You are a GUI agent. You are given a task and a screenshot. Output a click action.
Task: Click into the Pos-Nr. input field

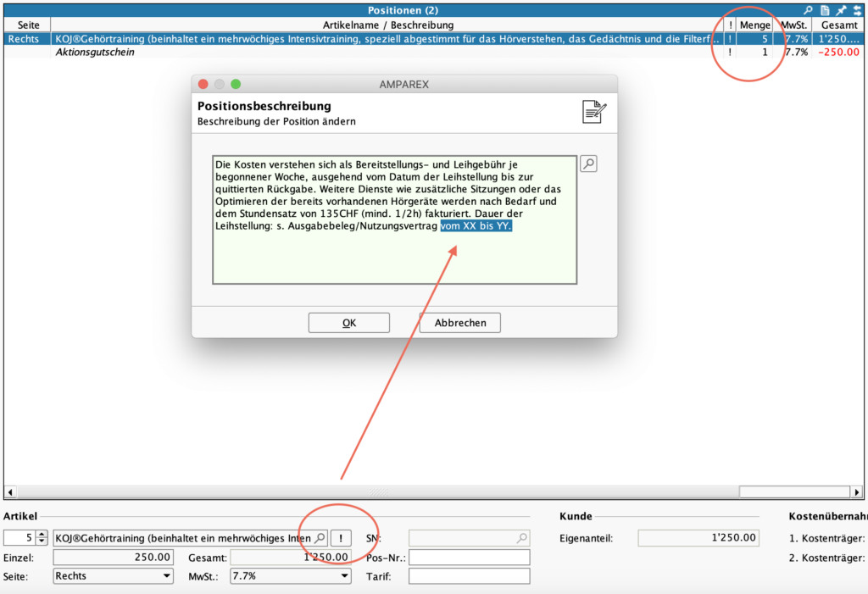469,558
